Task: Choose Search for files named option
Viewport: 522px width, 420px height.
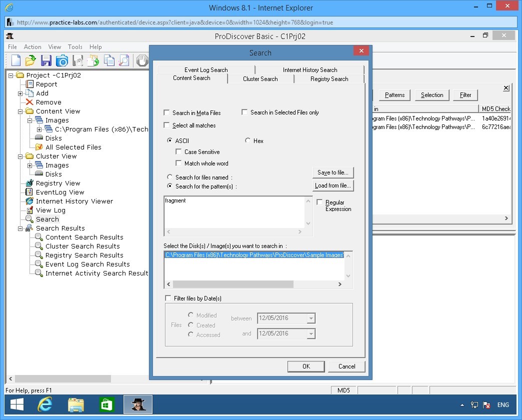Action: 169,177
